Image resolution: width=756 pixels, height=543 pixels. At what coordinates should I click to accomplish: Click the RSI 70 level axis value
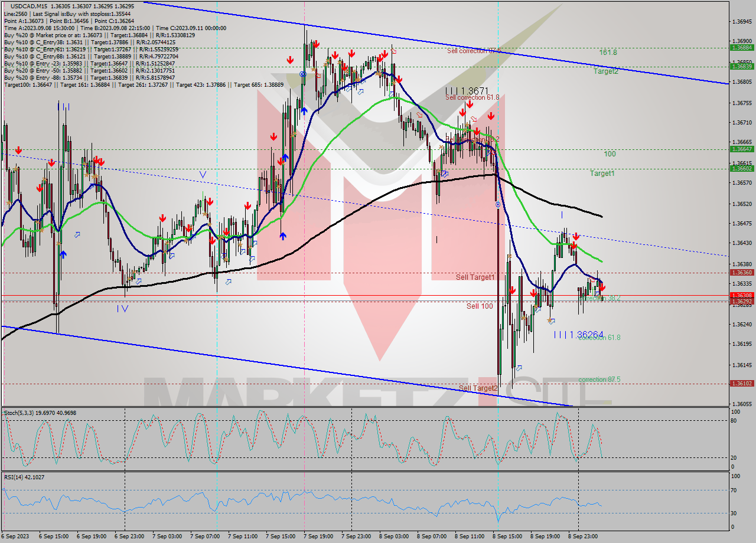(734, 490)
